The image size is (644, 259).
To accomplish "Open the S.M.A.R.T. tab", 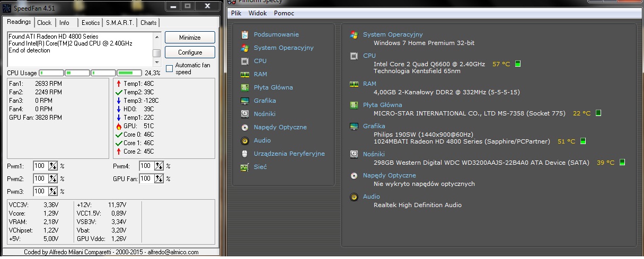I will click(x=120, y=23).
